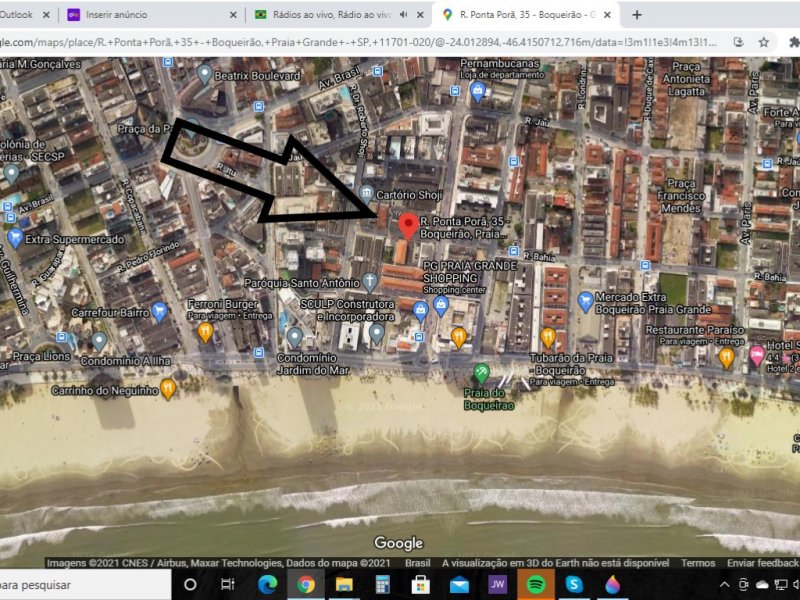Click Enviar feedback link
This screenshot has width=800, height=600.
tap(762, 563)
